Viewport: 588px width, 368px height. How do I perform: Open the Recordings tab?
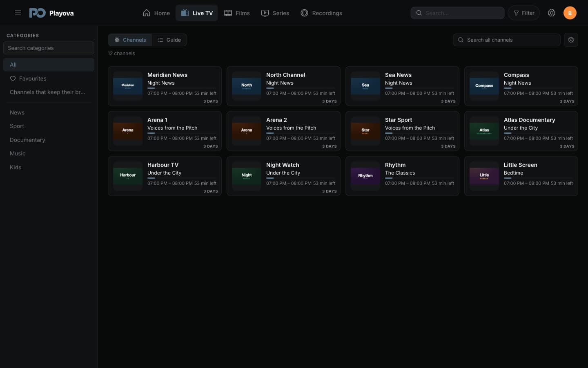tap(321, 13)
